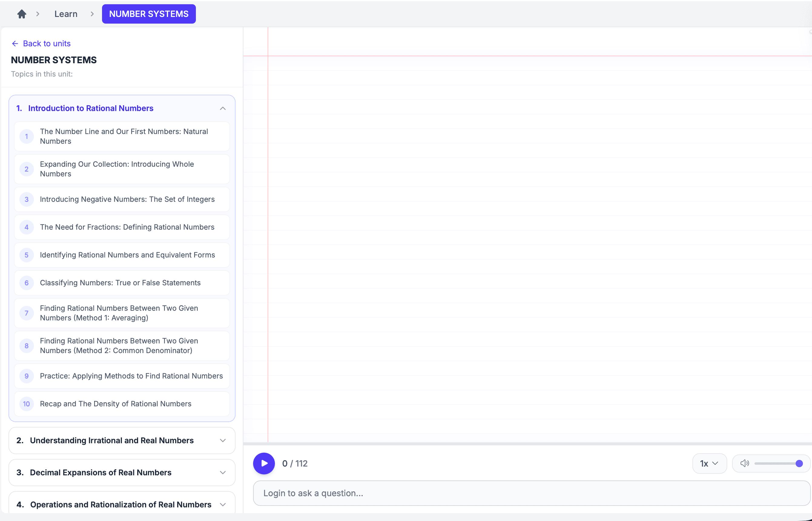The height and width of the screenshot is (521, 812).
Task: Click the back arrow beside 'Back to units'
Action: click(x=15, y=43)
